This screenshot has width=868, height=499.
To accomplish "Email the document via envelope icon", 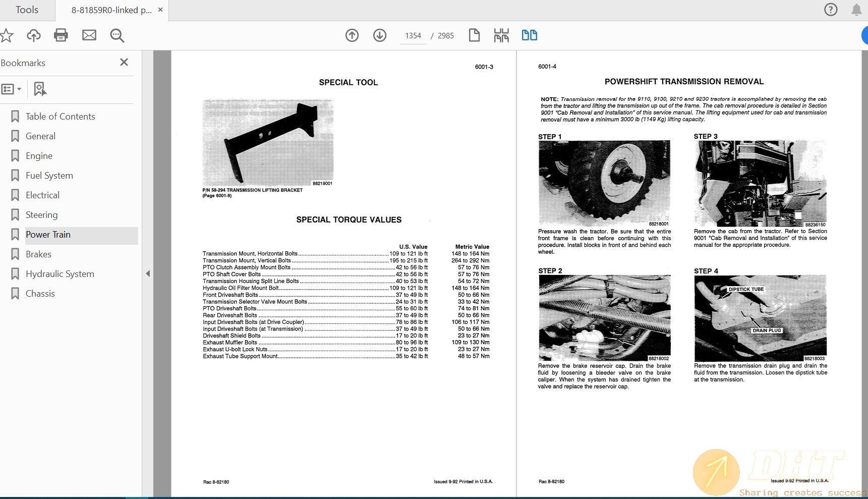I will [89, 35].
